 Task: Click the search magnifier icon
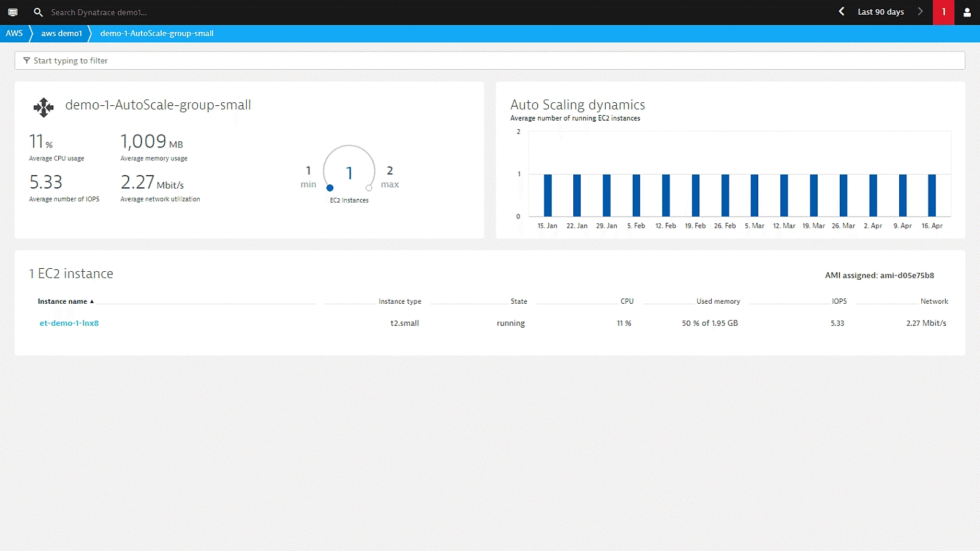[37, 12]
